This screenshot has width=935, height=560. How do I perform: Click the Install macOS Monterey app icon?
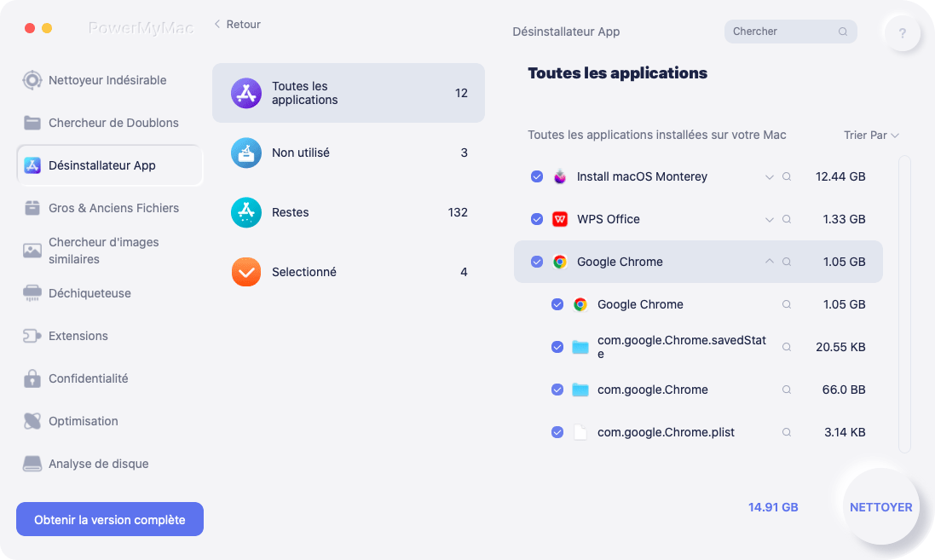pyautogui.click(x=560, y=176)
